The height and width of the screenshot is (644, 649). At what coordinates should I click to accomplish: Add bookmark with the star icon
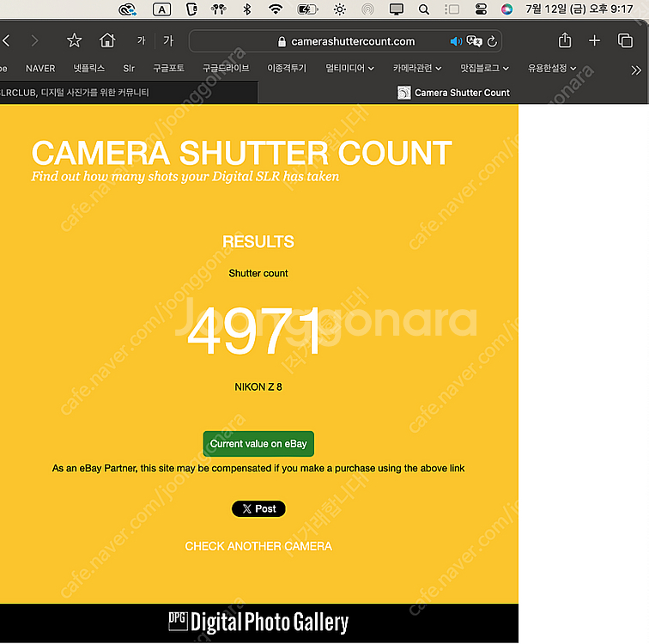[74, 40]
